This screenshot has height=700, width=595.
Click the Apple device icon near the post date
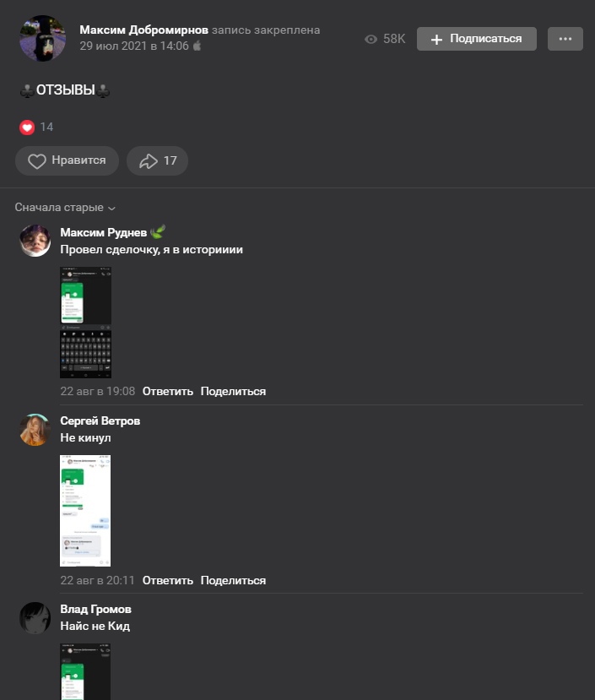(x=197, y=46)
